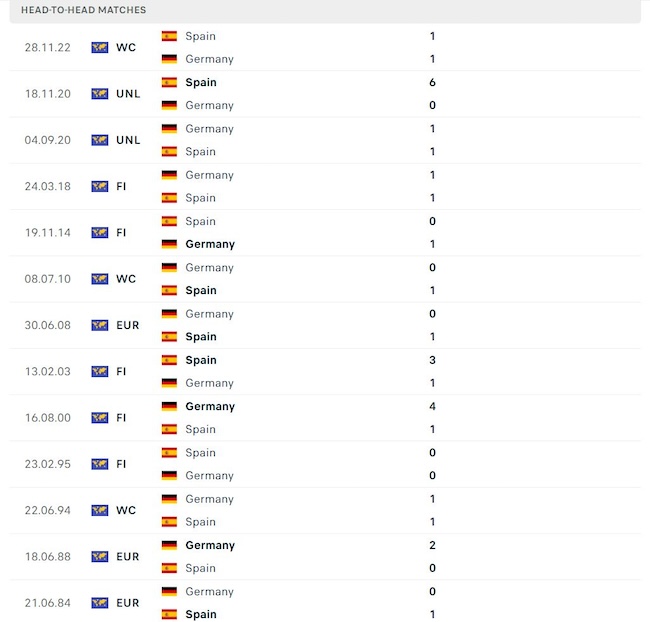This screenshot has height=622, width=650.
Task: Click the UNL competition icon for 04.09.20
Action: [100, 140]
